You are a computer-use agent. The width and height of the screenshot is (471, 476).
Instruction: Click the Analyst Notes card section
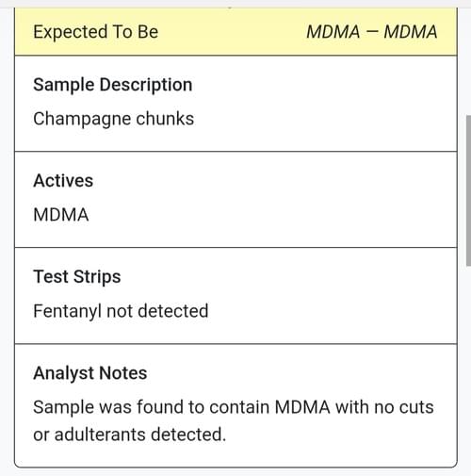pyautogui.click(x=235, y=405)
